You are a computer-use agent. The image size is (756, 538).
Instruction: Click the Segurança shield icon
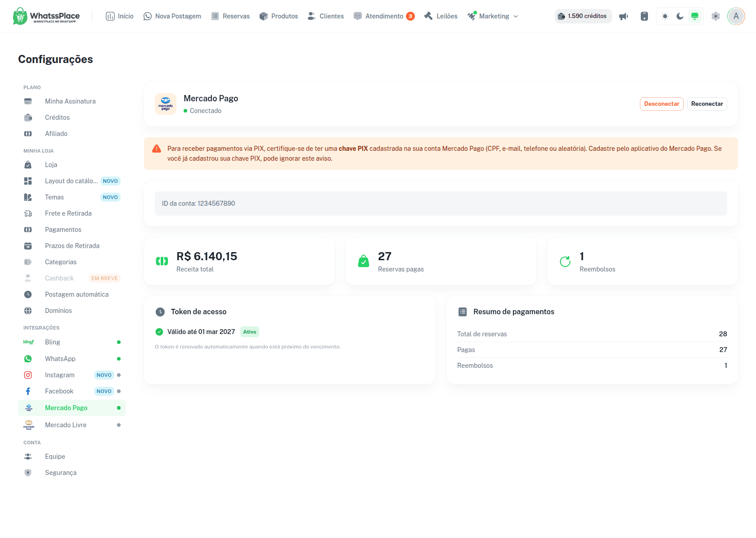[28, 473]
